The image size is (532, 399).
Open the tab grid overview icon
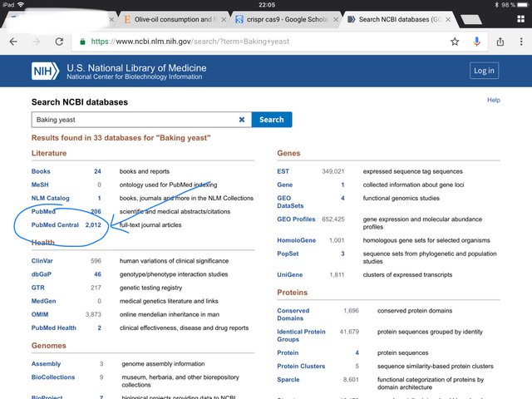click(521, 19)
